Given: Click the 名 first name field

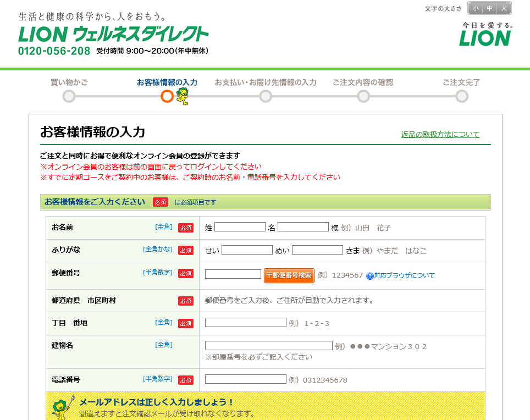Looking at the screenshot, I should pos(303,226).
